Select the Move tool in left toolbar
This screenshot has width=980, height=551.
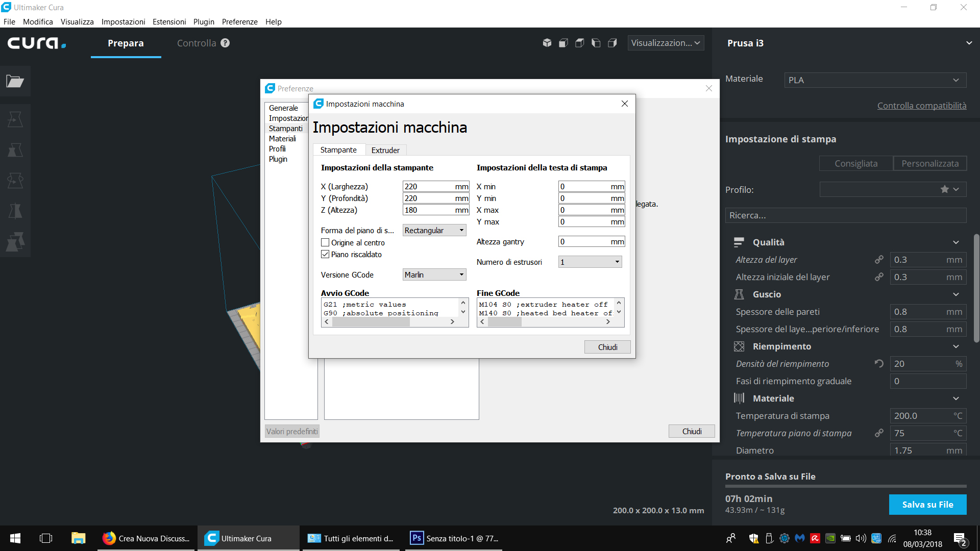(x=15, y=119)
